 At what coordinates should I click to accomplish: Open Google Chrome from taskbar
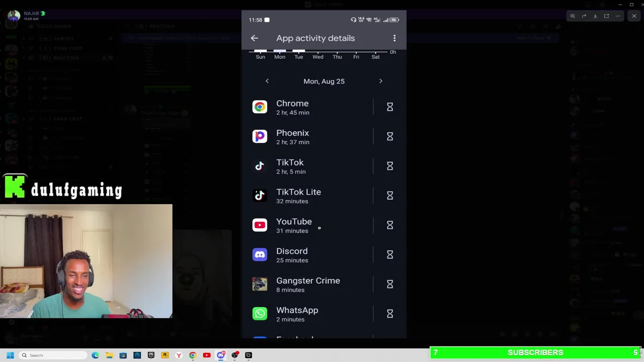193,355
